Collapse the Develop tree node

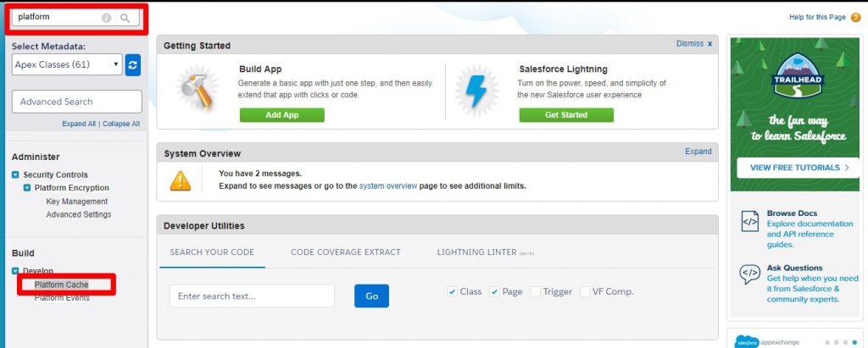click(x=15, y=271)
